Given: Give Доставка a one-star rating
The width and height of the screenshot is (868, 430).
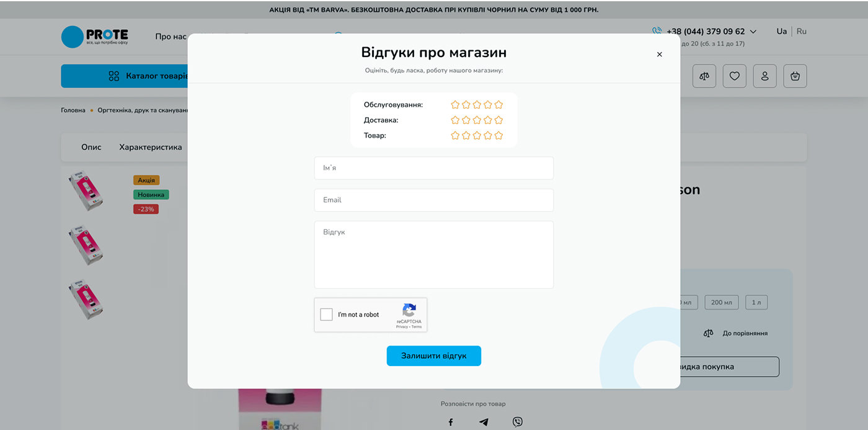Looking at the screenshot, I should (x=455, y=120).
